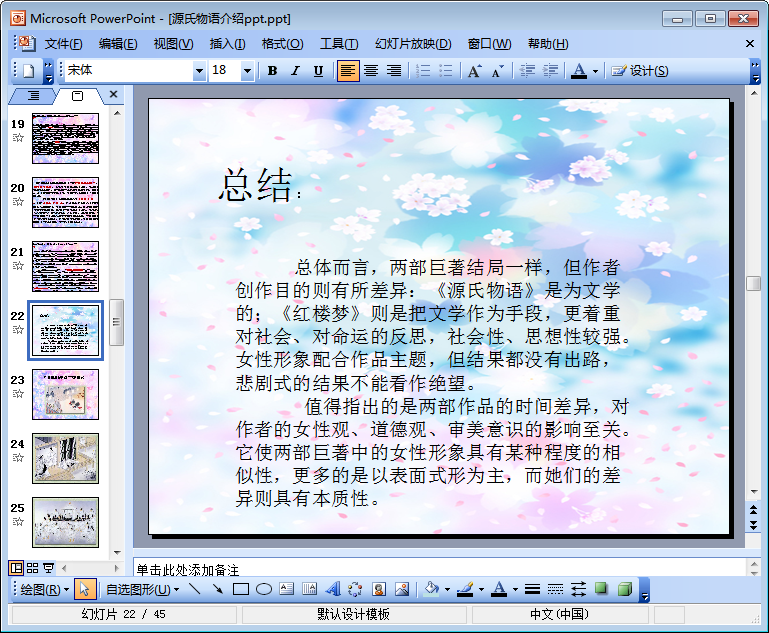The width and height of the screenshot is (769, 633).
Task: Insert a horizontal text box
Action: pos(287,589)
